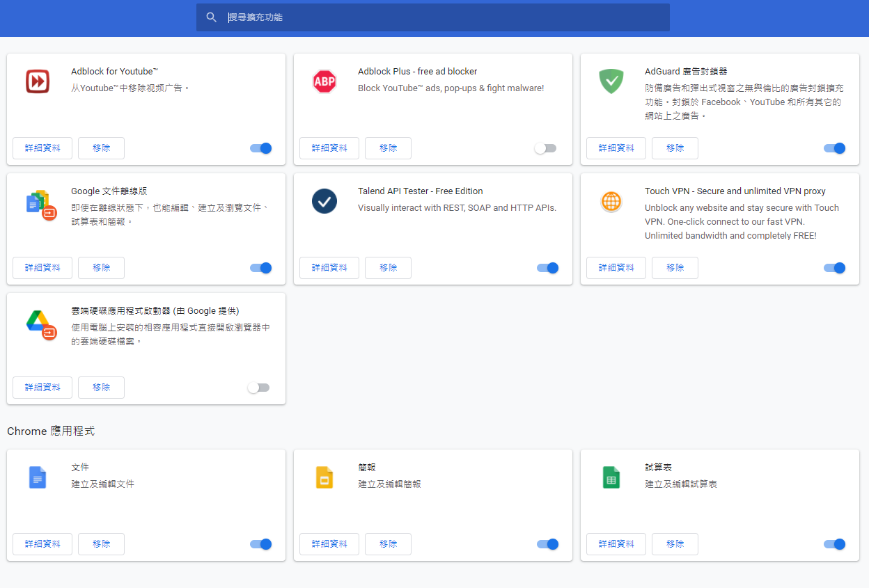The height and width of the screenshot is (588, 869).
Task: Click the magnifier search icon in the search bar
Action: coord(212,17)
